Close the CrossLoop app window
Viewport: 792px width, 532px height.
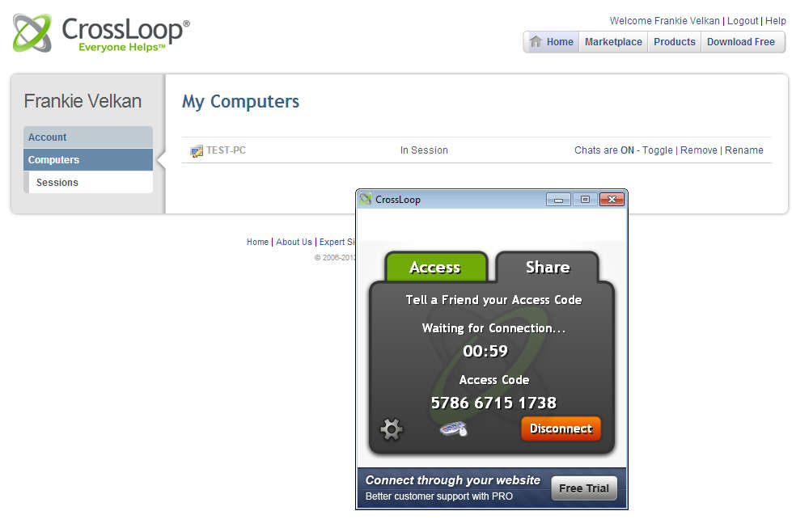click(612, 200)
